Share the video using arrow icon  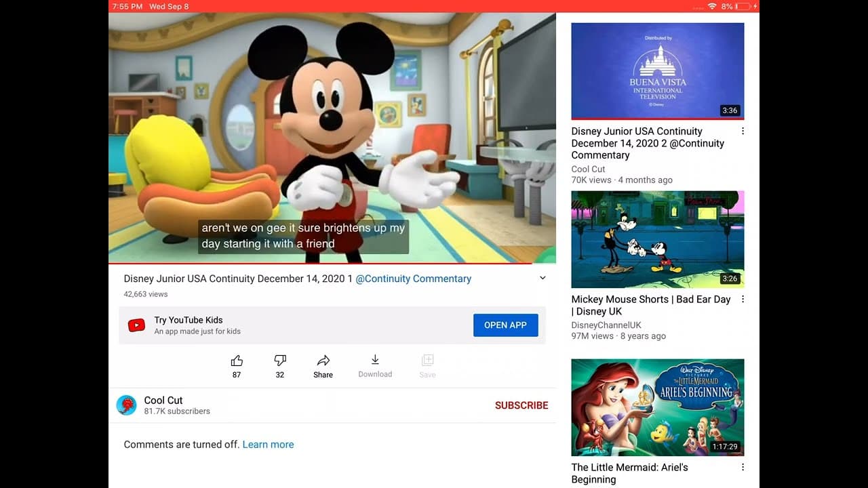[x=323, y=361]
